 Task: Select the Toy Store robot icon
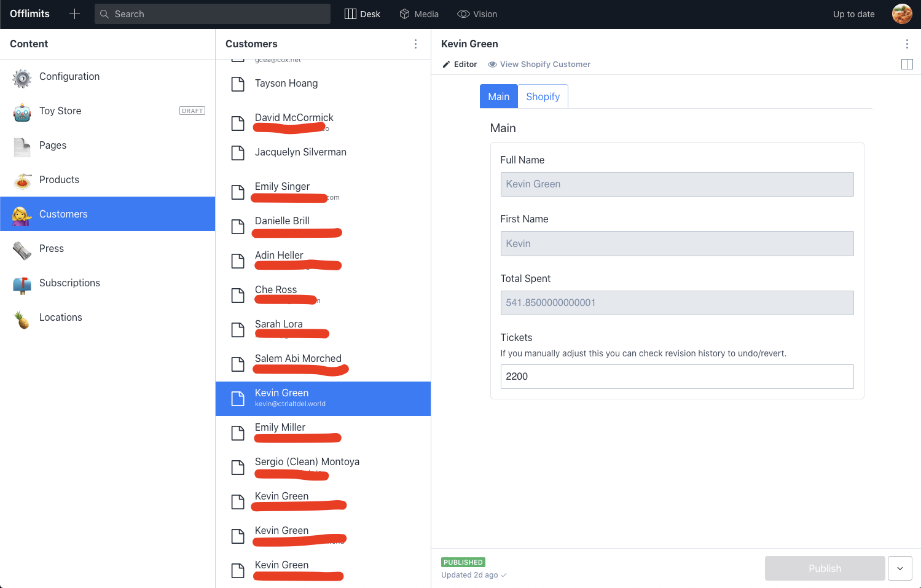point(22,111)
